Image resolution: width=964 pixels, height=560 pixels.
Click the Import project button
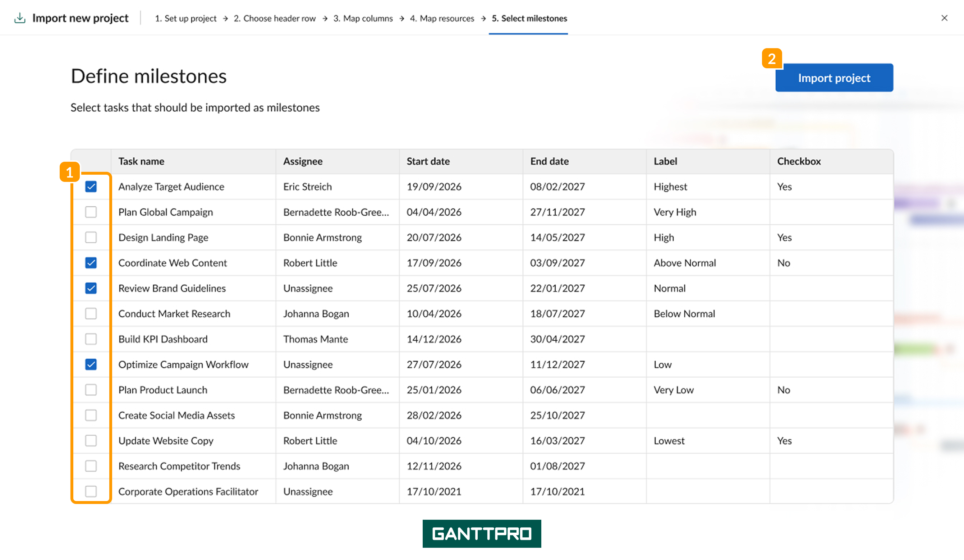click(834, 78)
